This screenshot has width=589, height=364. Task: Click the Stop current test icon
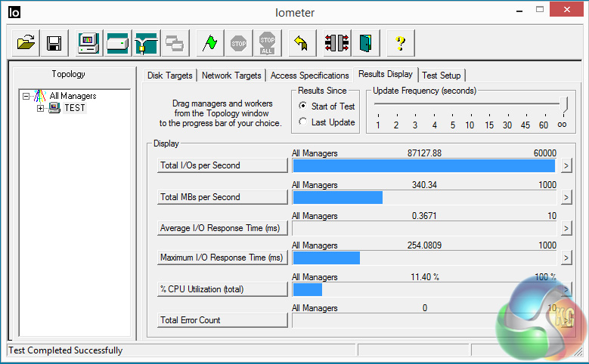tap(238, 43)
